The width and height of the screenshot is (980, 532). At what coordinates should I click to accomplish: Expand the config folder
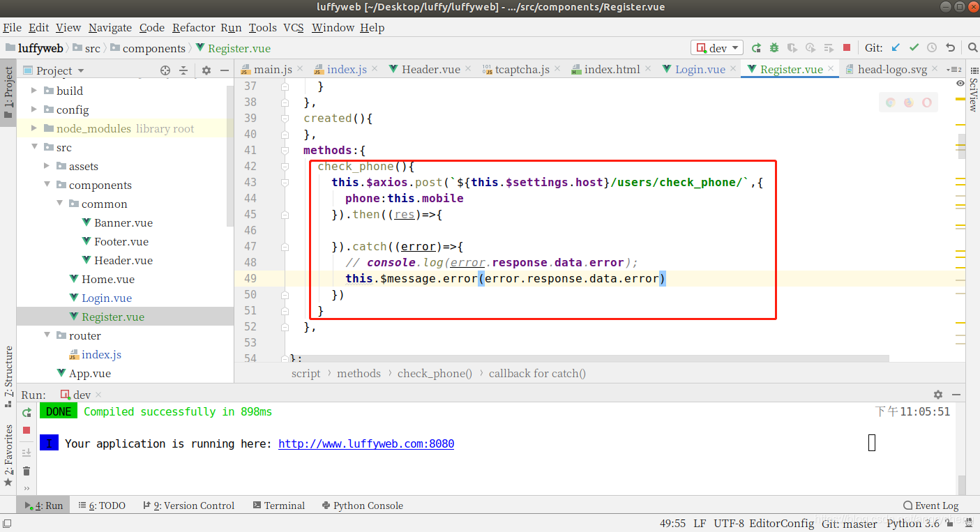pos(35,109)
